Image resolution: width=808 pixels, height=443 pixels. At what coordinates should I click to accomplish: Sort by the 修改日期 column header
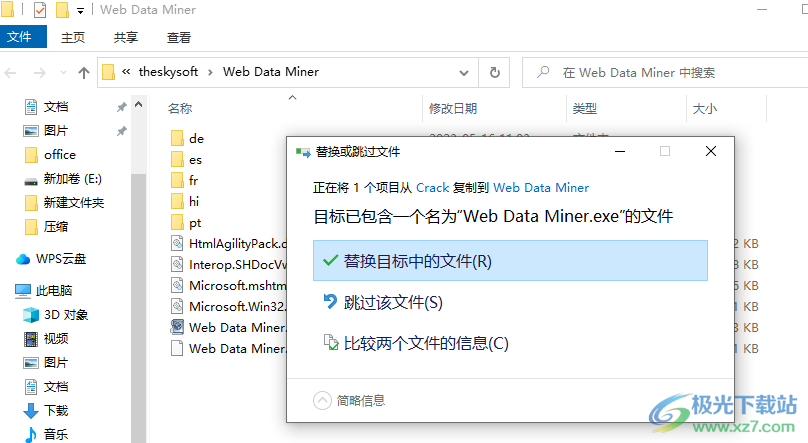(x=453, y=109)
